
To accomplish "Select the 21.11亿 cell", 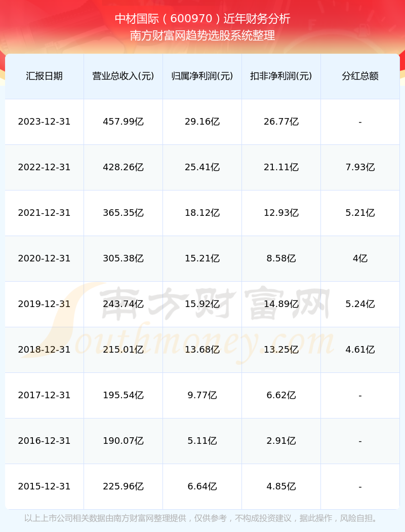I will 281,167.
